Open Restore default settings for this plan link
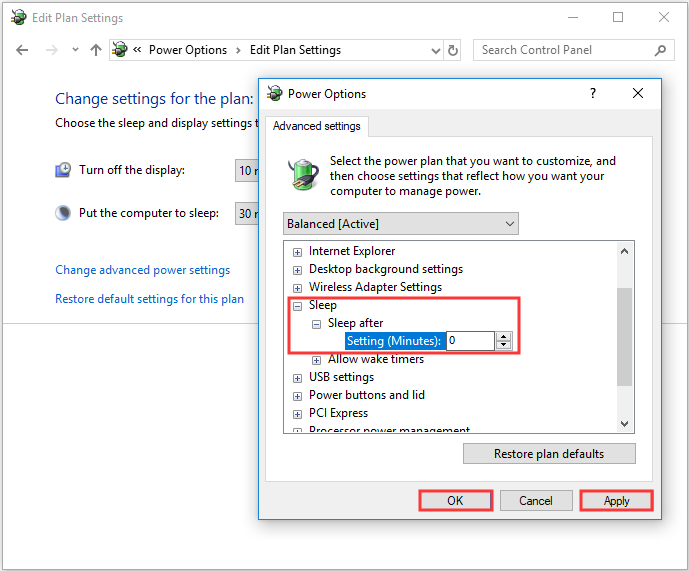 coord(149,299)
